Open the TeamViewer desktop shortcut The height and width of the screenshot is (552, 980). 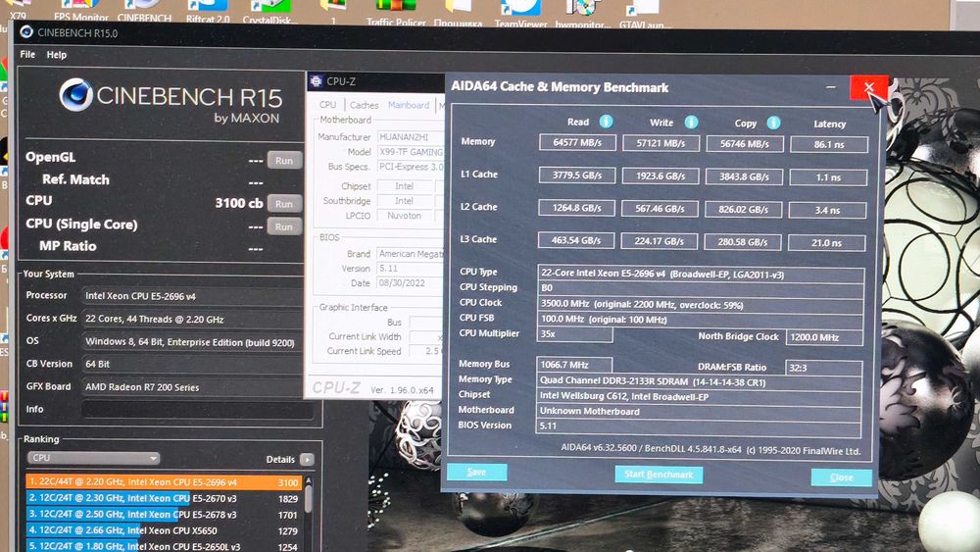[520, 13]
